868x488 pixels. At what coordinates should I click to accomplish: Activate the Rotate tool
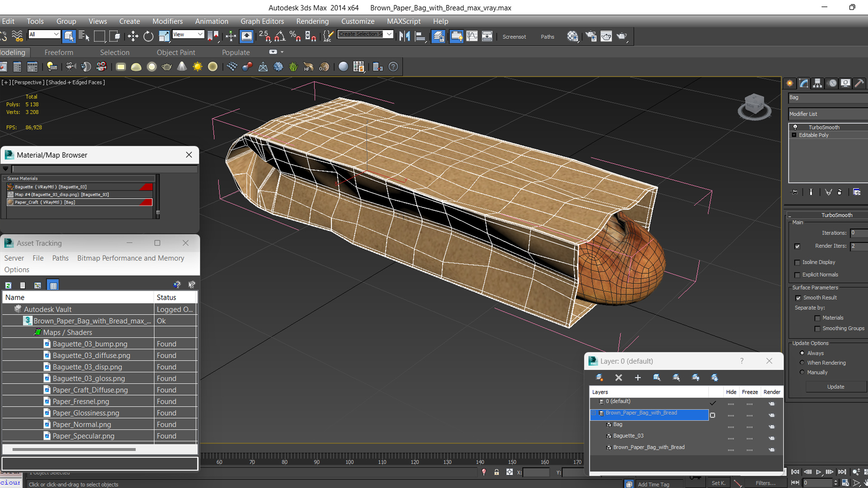pyautogui.click(x=148, y=37)
